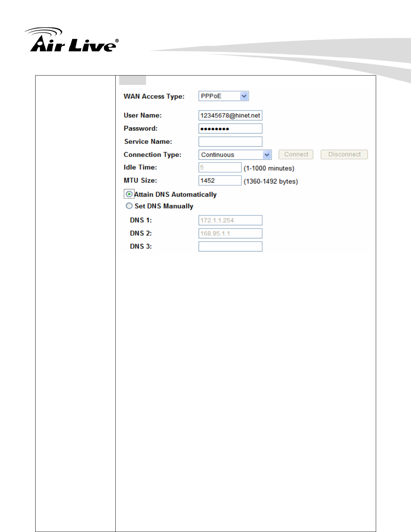Click the MTU Size input field
The height and width of the screenshot is (532, 411).
[220, 180]
